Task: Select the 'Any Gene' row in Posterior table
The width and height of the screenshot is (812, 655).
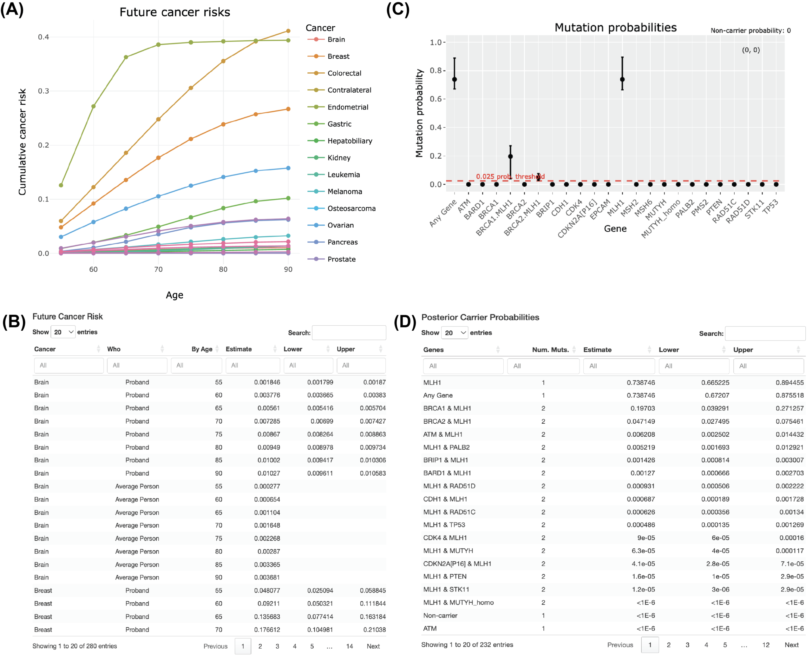Action: coord(613,395)
